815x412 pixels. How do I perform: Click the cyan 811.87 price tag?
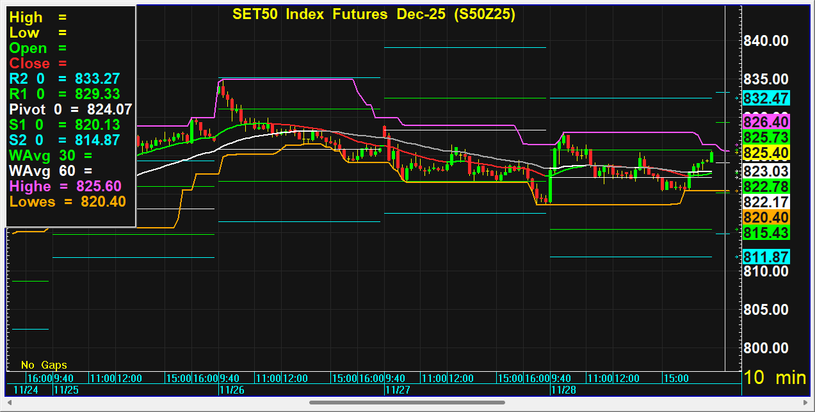coord(768,257)
